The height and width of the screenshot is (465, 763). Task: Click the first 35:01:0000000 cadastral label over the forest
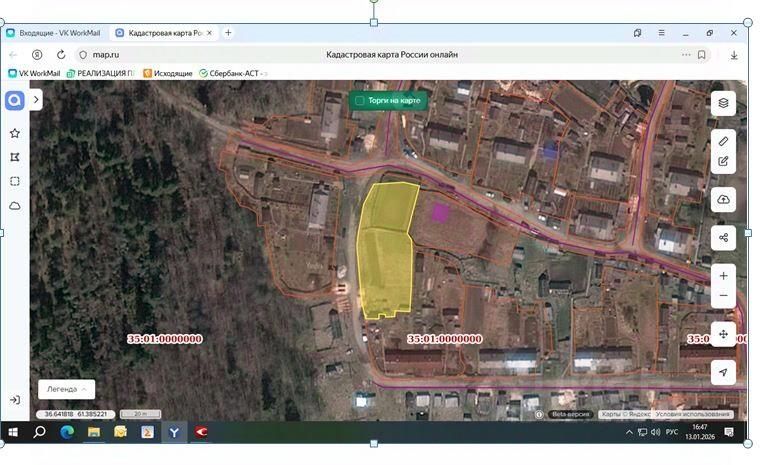click(x=164, y=339)
